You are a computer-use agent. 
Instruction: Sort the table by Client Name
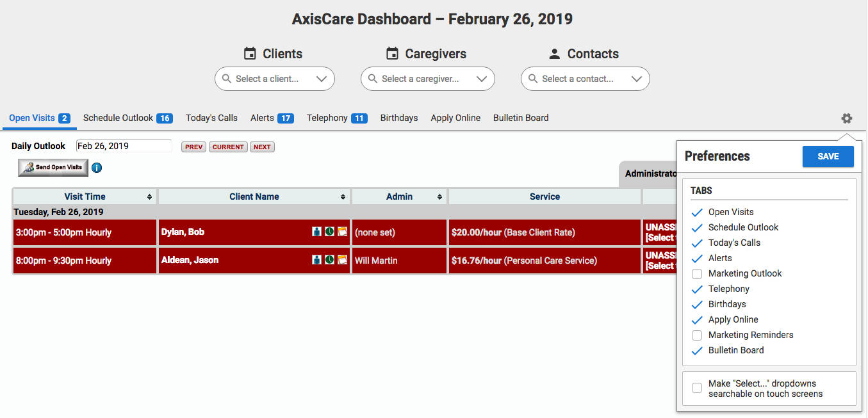254,197
